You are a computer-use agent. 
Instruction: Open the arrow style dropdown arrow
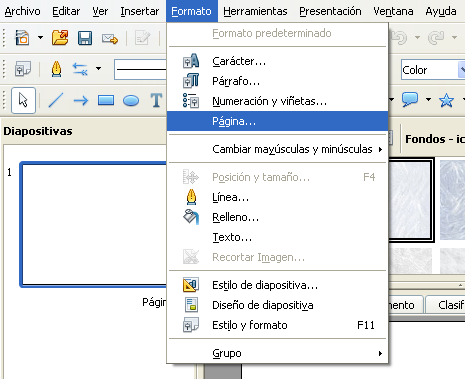(98, 69)
